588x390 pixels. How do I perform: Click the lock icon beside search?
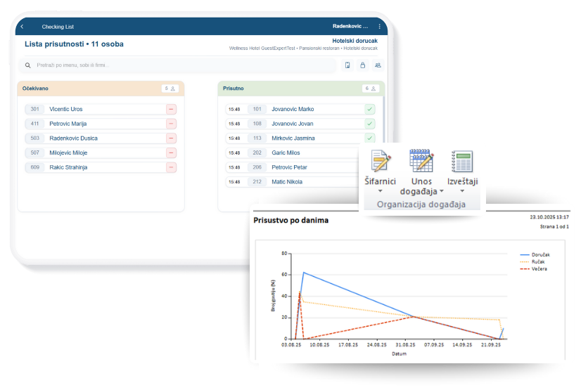tap(363, 65)
